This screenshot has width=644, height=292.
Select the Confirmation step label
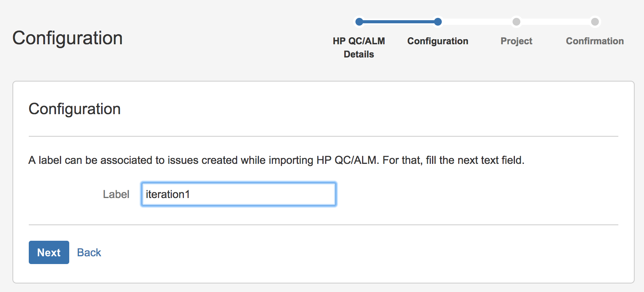[x=595, y=41]
